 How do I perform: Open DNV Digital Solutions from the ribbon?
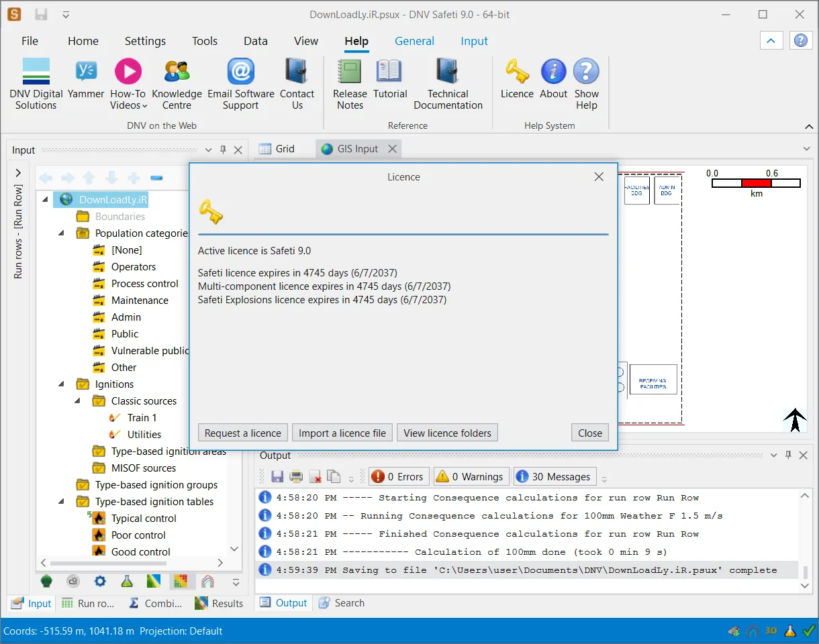(36, 84)
